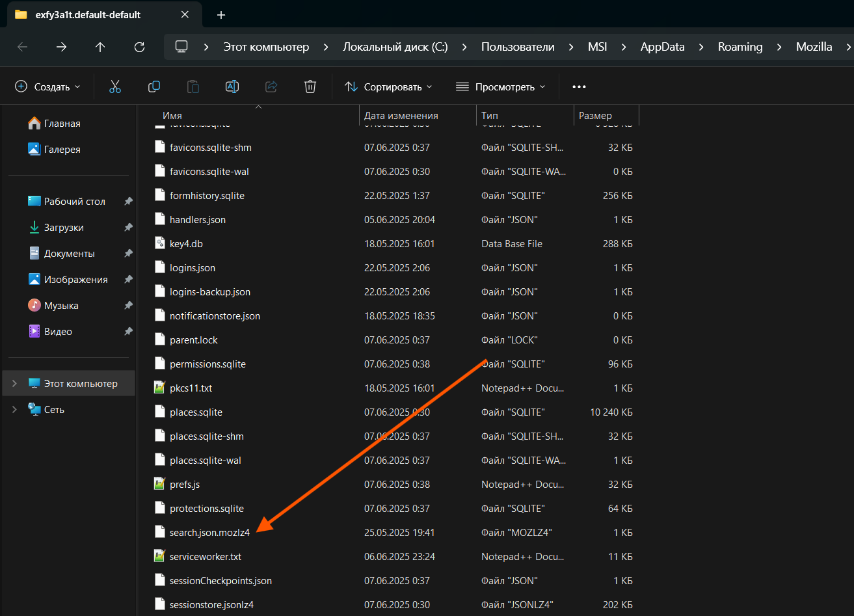Open the Сортировать dropdown menu

pos(388,87)
